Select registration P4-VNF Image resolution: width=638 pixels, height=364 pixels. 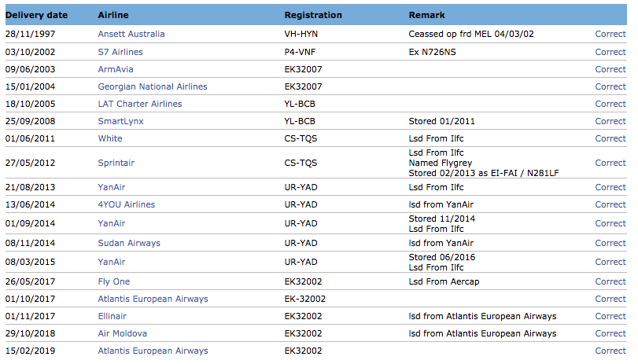[x=300, y=52]
